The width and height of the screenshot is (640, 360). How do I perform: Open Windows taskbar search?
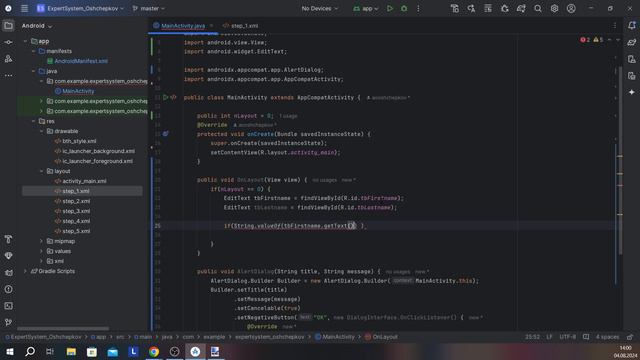click(30, 351)
